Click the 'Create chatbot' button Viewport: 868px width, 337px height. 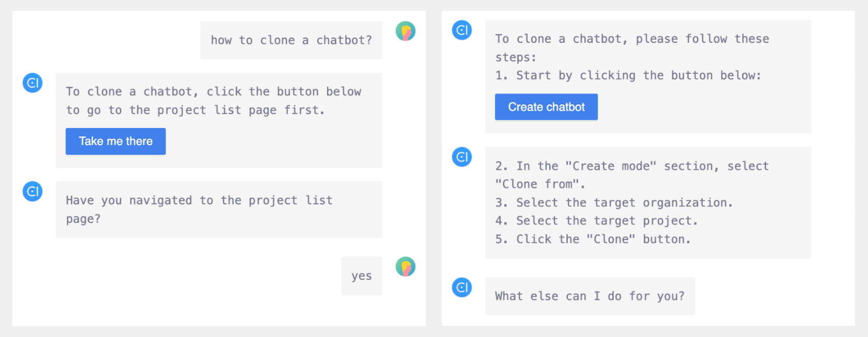pyautogui.click(x=546, y=107)
